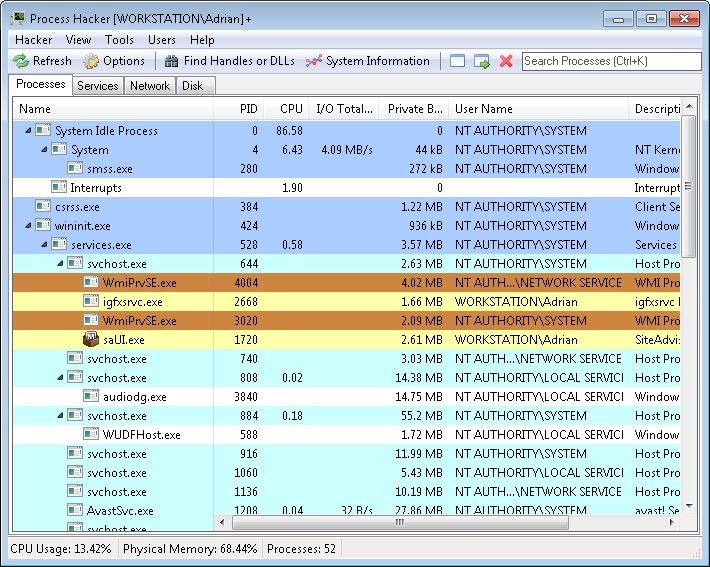Open the Users menu
This screenshot has width=710, height=567.
[162, 40]
